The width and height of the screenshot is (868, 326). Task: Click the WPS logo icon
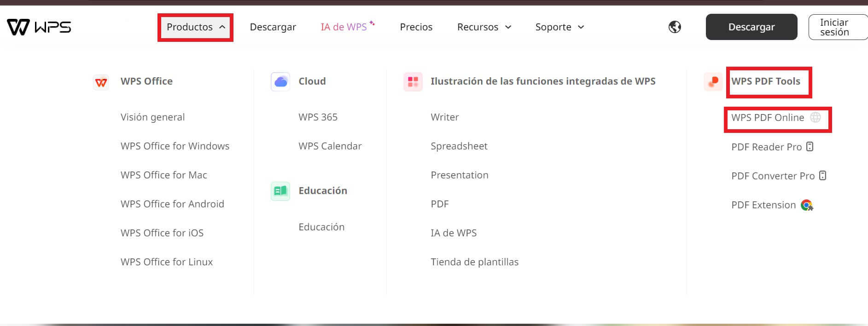pos(39,27)
